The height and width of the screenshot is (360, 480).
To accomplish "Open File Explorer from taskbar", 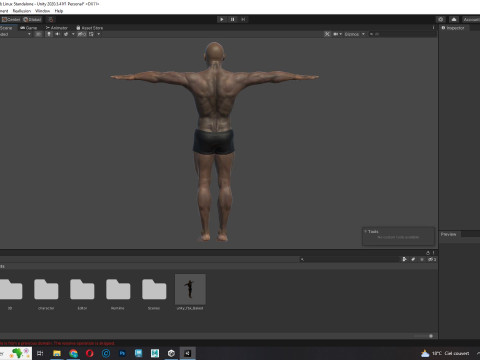I will pos(57,353).
